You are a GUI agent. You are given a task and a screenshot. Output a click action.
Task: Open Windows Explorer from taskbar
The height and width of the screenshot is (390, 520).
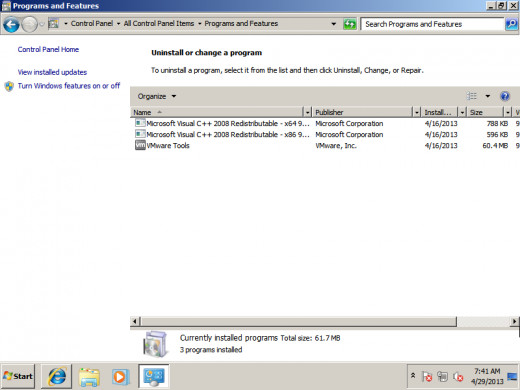click(89, 377)
